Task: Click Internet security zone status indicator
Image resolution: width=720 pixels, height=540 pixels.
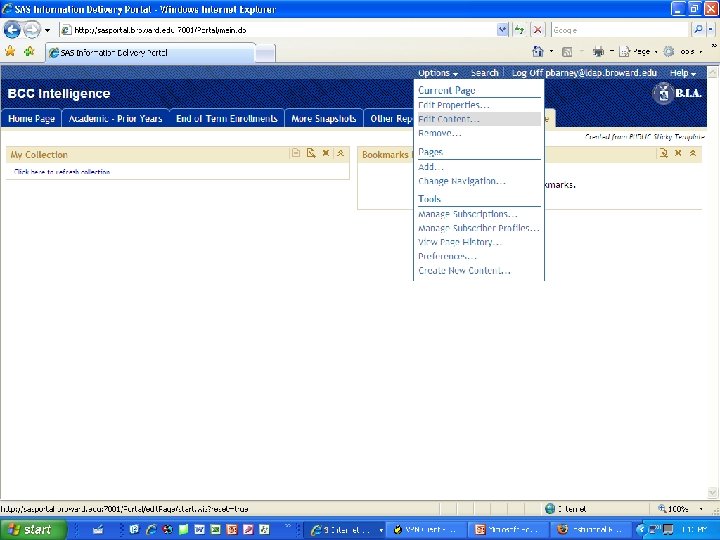Action: click(566, 508)
